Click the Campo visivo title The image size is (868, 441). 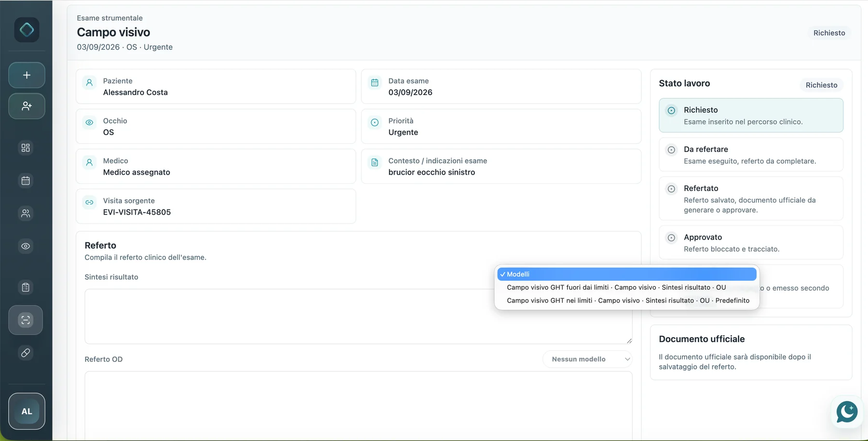[113, 32]
